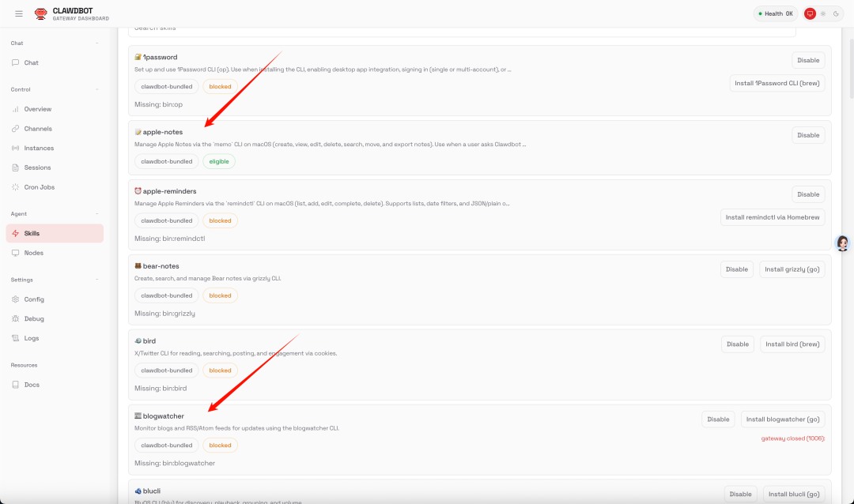Open the Skills page in sidebar
854x504 pixels.
click(x=55, y=233)
